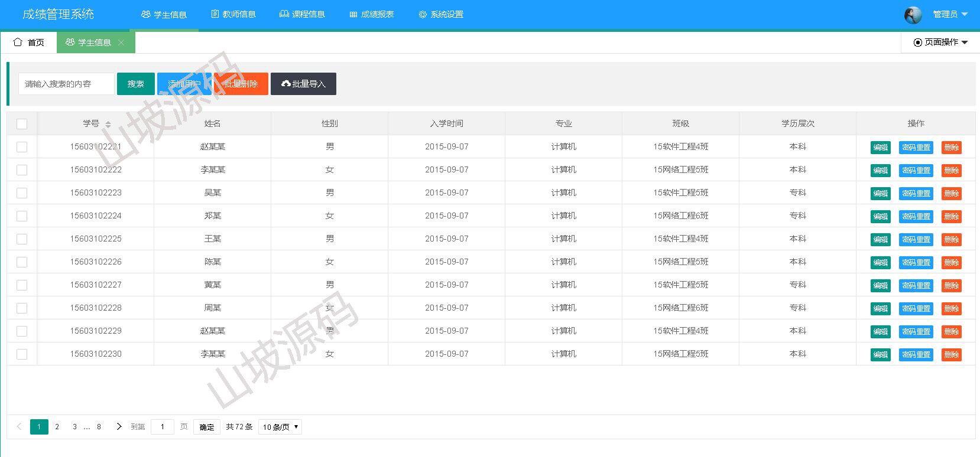Screen dimensions: 980x457
Task: Delete student 15603102227 row
Action: coord(952,286)
